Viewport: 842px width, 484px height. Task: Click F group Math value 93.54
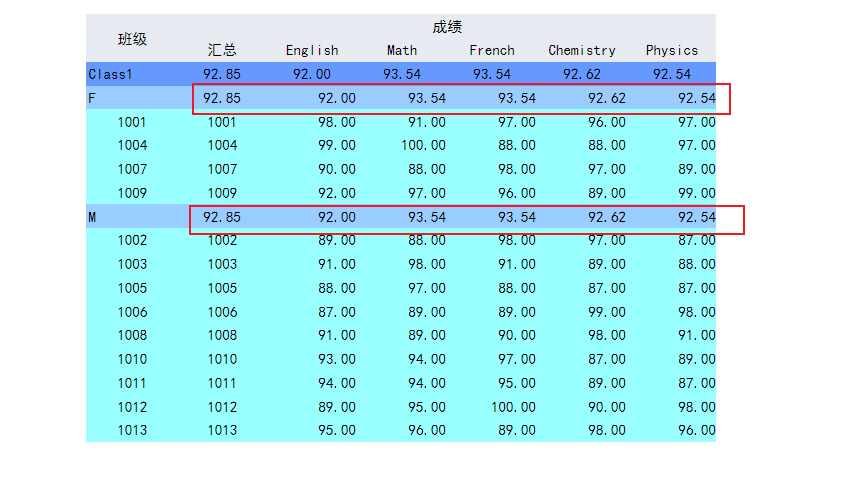click(427, 98)
